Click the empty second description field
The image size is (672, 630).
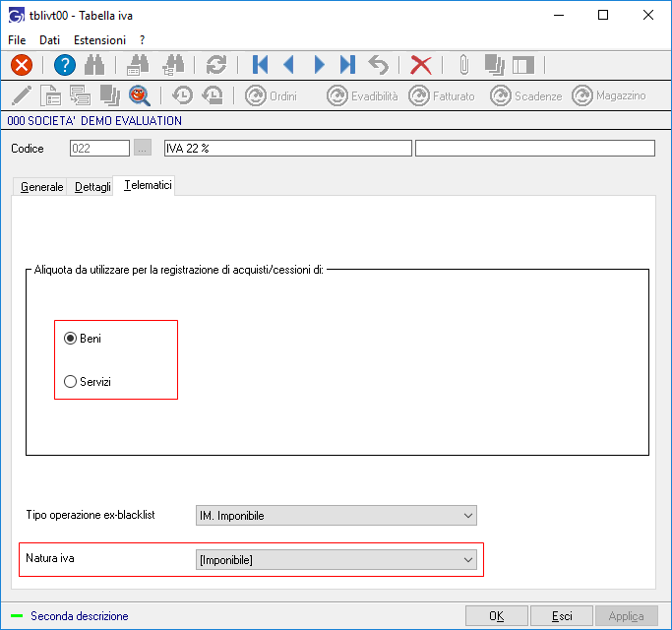coord(535,149)
